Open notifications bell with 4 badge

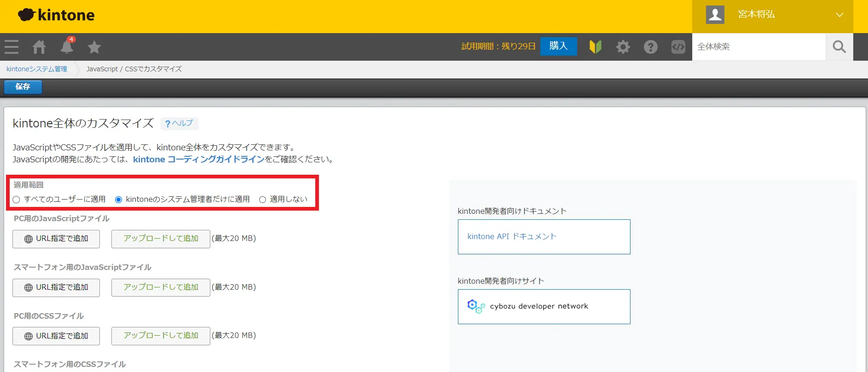[67, 46]
